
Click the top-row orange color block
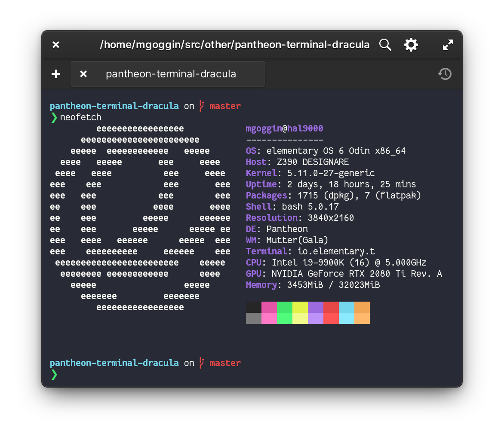(x=362, y=307)
